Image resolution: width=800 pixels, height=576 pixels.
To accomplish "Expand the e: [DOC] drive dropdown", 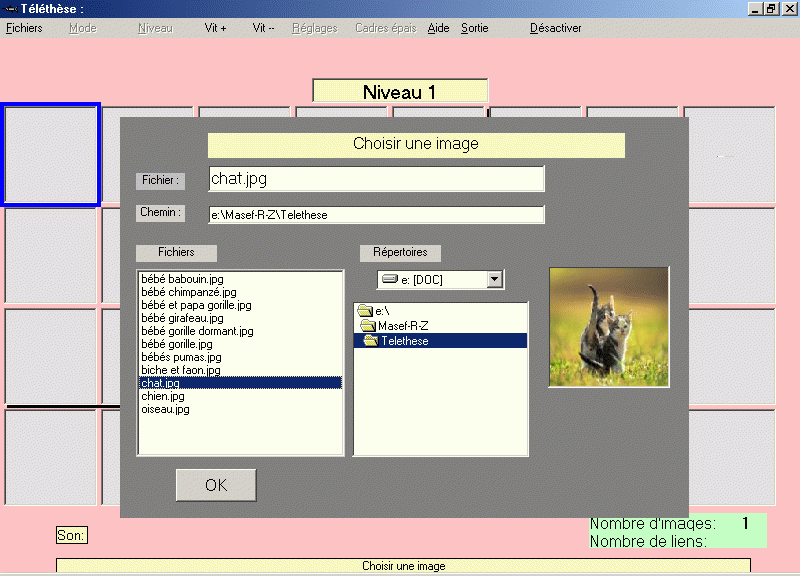I will click(x=494, y=280).
